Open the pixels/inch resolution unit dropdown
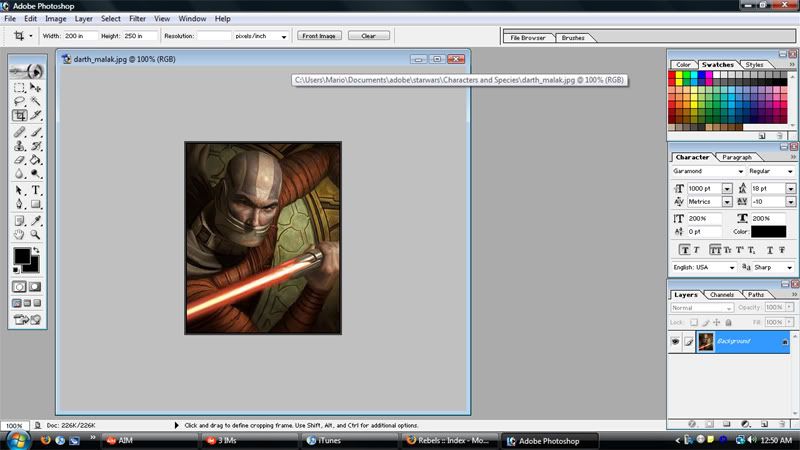 [284, 36]
